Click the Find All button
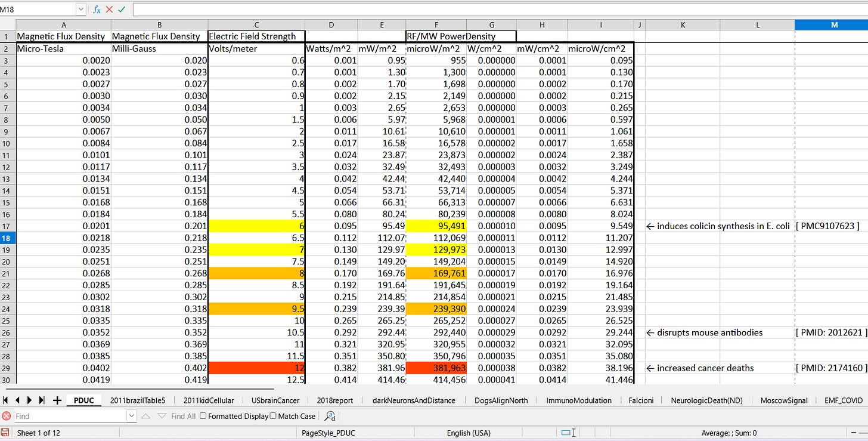 pyautogui.click(x=183, y=416)
